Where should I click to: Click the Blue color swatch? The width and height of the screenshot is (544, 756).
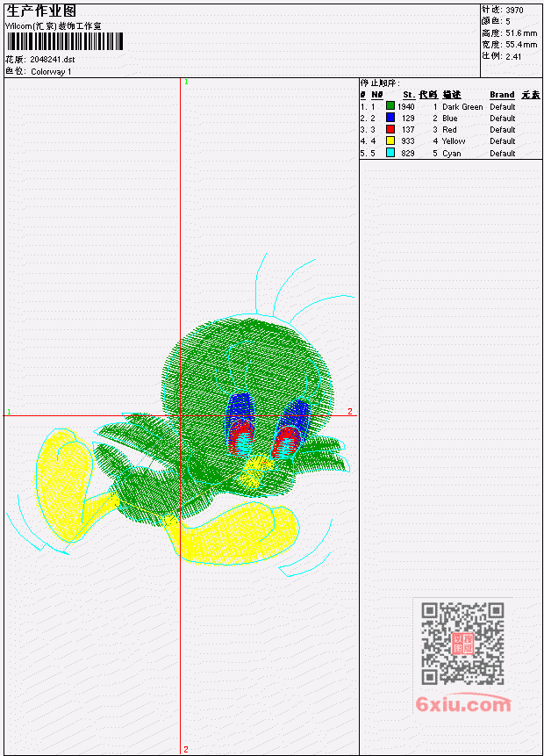tap(390, 118)
